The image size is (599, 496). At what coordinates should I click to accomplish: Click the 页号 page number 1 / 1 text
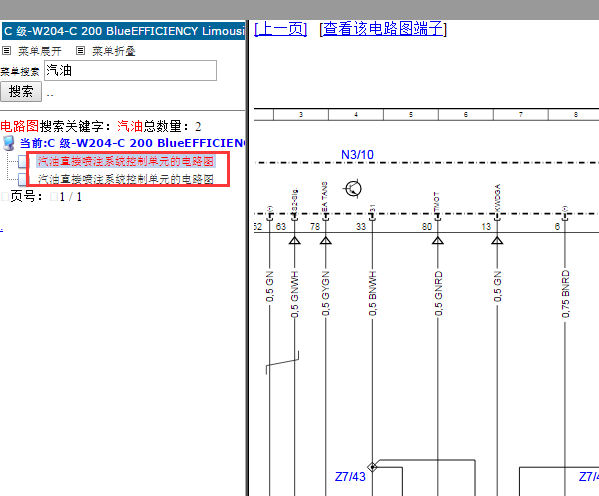click(x=71, y=197)
